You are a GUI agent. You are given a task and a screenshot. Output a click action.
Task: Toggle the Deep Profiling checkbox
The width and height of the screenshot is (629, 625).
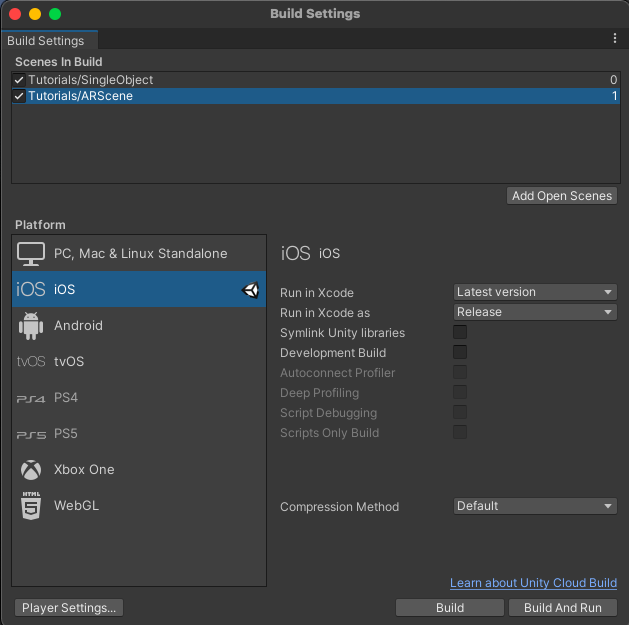click(x=460, y=392)
